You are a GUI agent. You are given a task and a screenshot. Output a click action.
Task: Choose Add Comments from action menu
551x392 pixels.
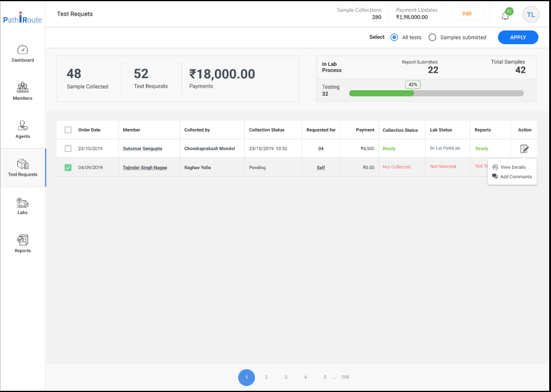coord(516,177)
